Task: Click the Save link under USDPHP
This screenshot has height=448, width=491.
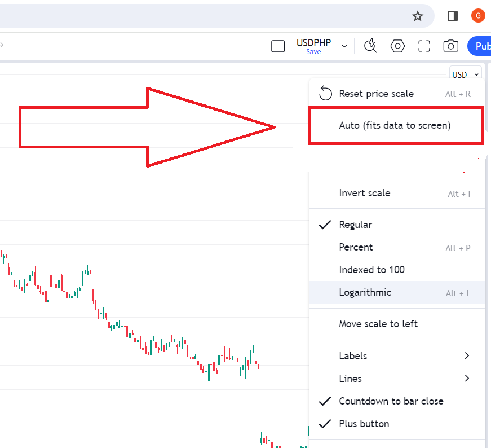Action: [x=313, y=52]
